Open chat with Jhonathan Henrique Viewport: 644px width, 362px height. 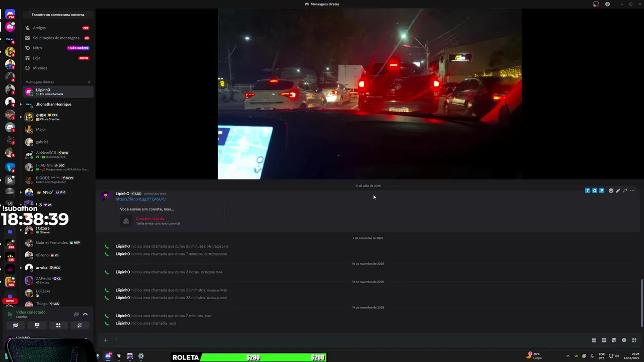pos(58,104)
